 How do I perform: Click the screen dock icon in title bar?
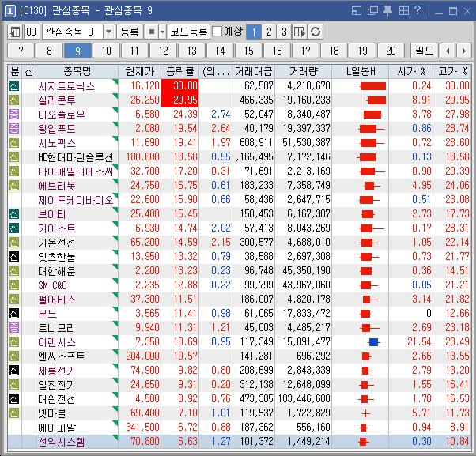tap(357, 10)
